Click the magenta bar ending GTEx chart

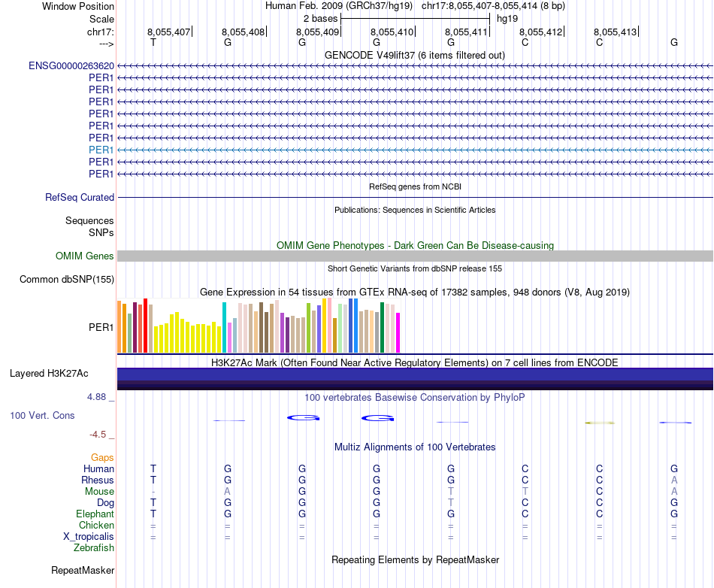point(398,332)
